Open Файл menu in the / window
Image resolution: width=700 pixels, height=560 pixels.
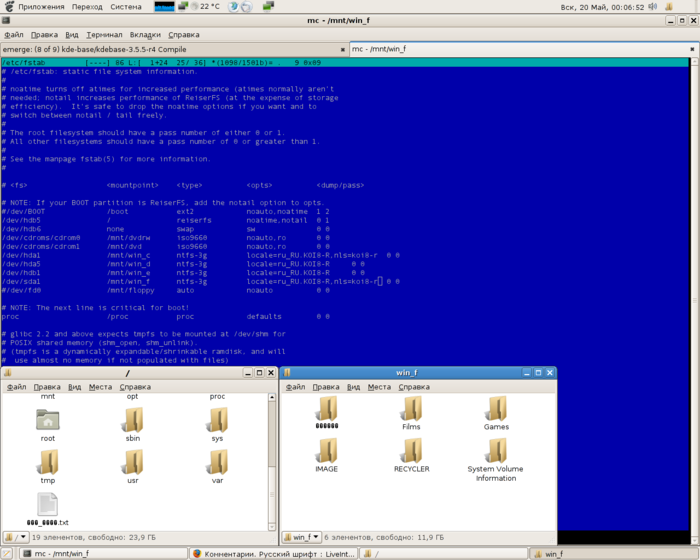pyautogui.click(x=17, y=387)
